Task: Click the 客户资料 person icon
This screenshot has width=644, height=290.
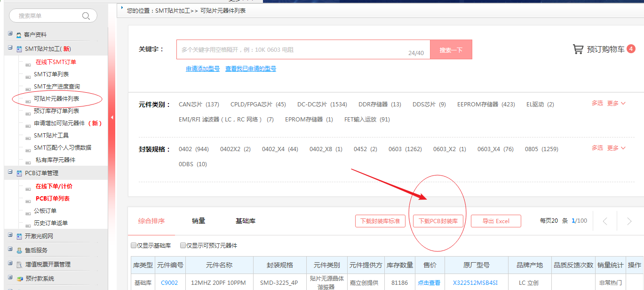Action: click(19, 35)
